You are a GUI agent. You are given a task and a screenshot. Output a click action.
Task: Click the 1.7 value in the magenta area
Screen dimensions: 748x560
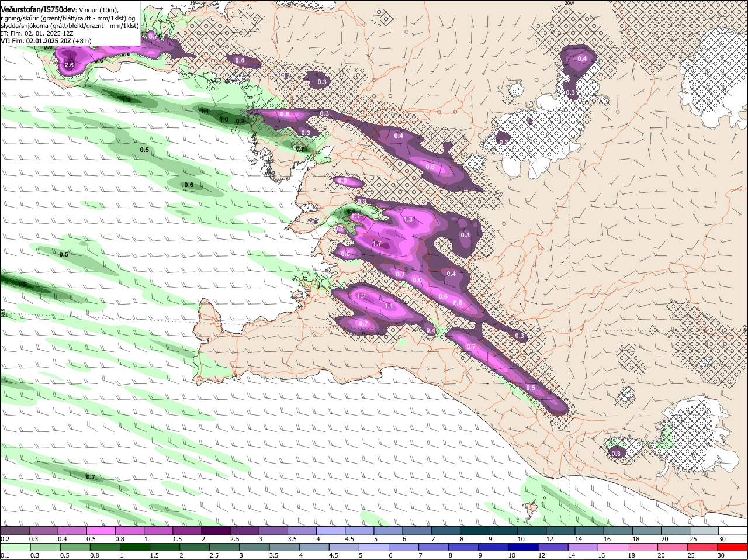377,244
